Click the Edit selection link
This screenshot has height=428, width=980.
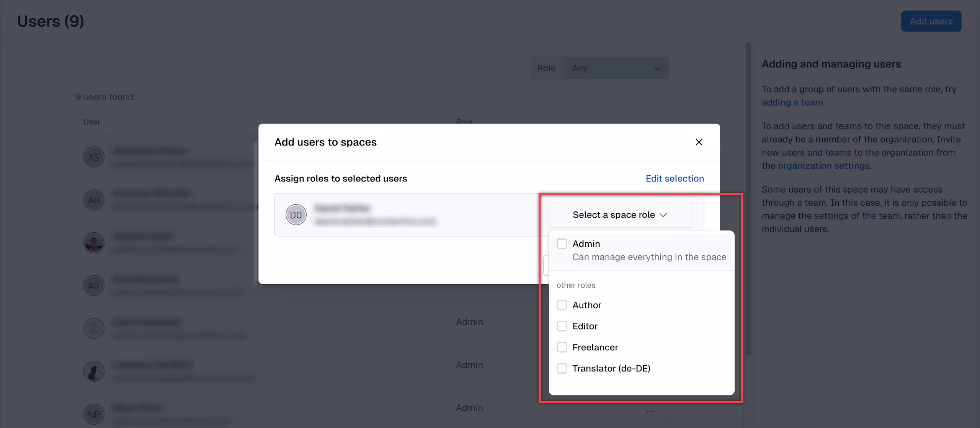pos(675,178)
